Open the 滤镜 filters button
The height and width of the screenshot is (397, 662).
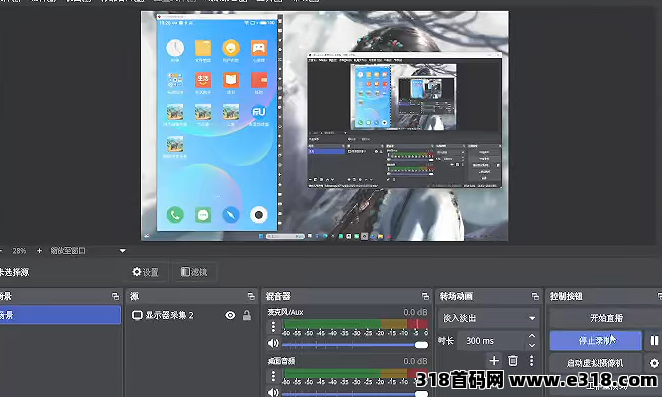point(194,272)
